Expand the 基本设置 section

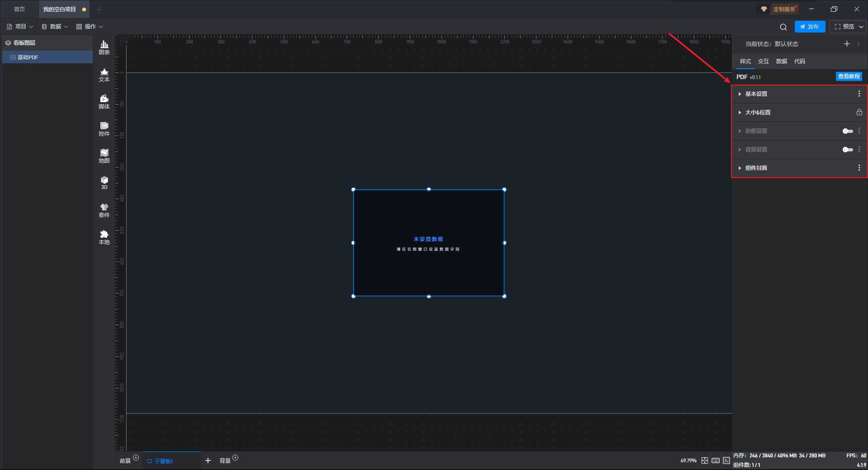[756, 94]
